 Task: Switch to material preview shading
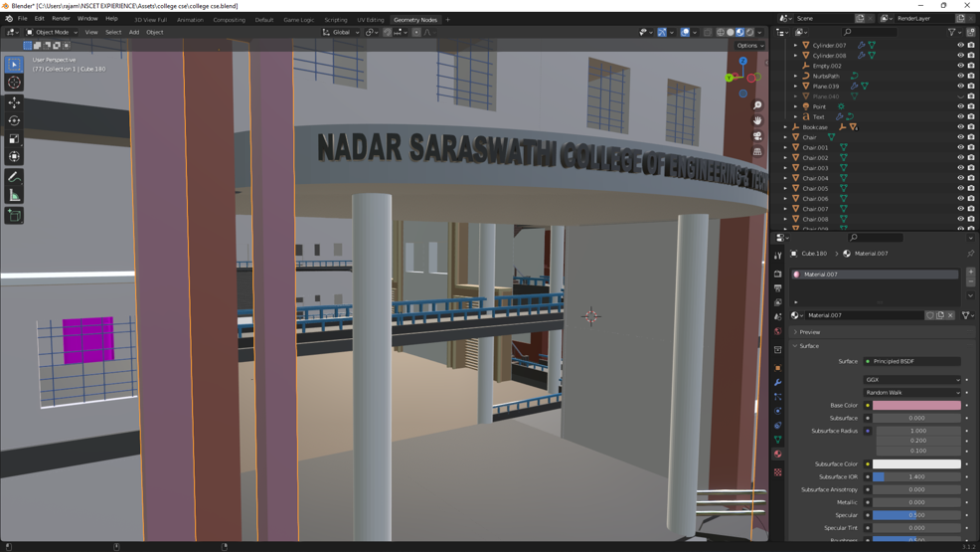click(740, 32)
